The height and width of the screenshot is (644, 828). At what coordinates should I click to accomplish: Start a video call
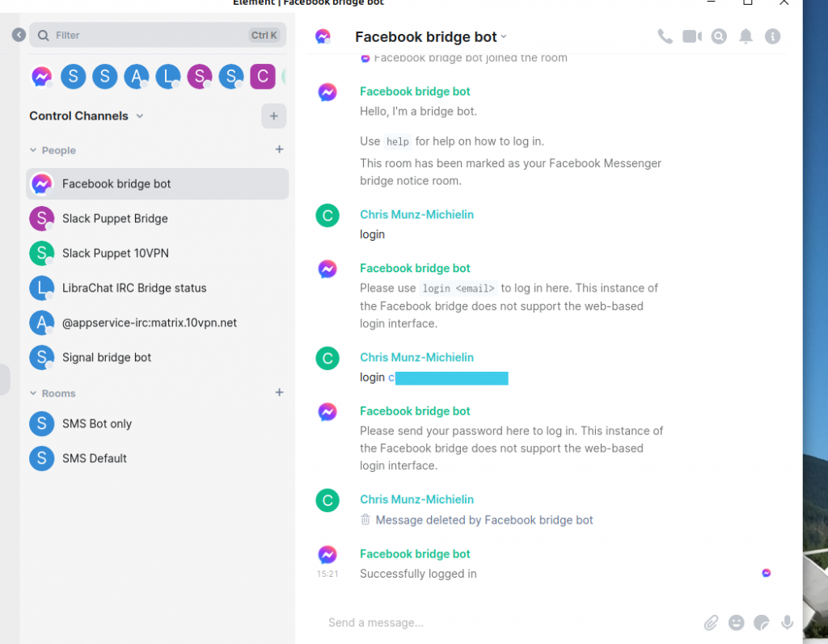(692, 36)
